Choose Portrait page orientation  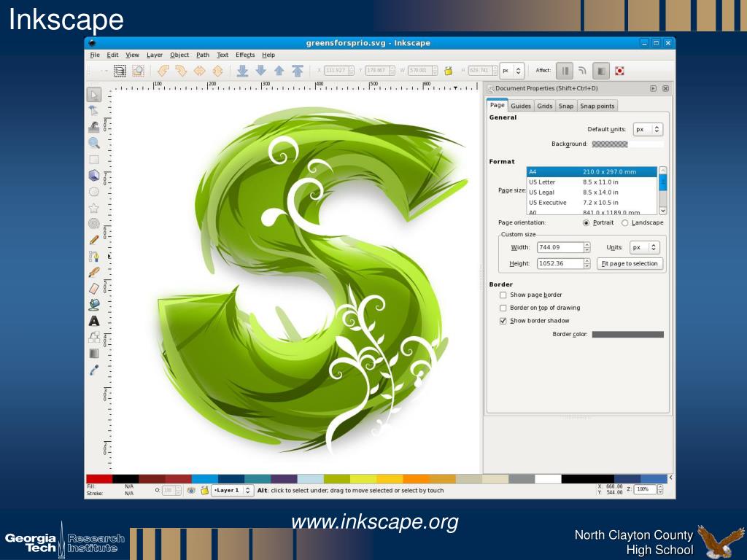[586, 223]
